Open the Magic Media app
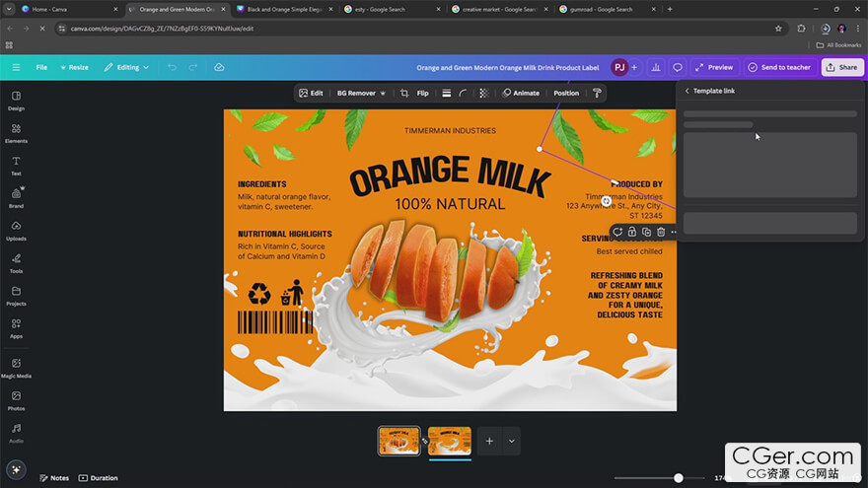868x488 pixels. pyautogui.click(x=16, y=367)
